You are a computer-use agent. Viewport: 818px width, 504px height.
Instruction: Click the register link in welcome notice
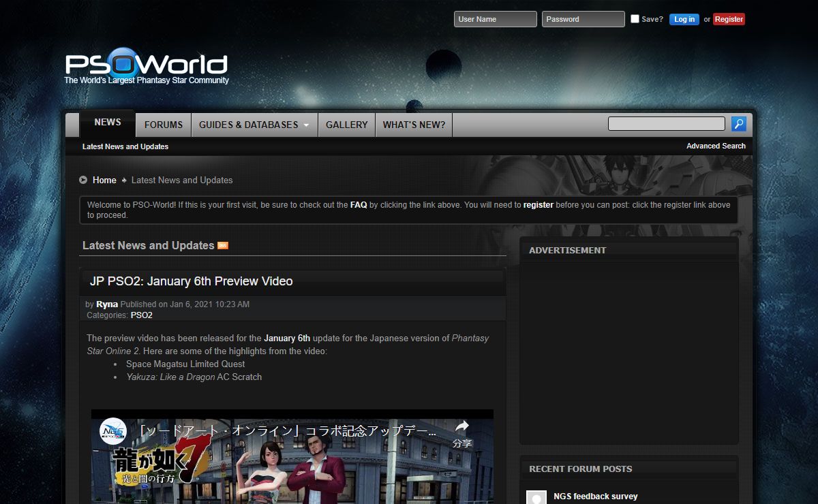coord(539,204)
